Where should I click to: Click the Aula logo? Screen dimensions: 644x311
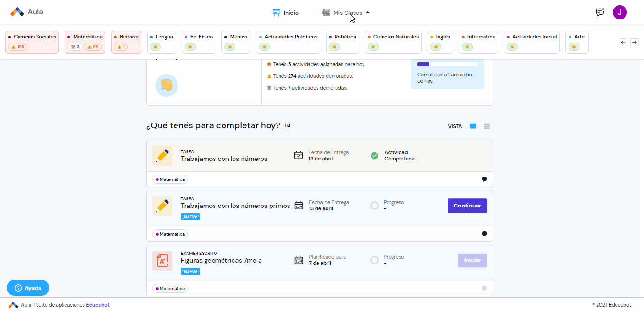pyautogui.click(x=27, y=12)
